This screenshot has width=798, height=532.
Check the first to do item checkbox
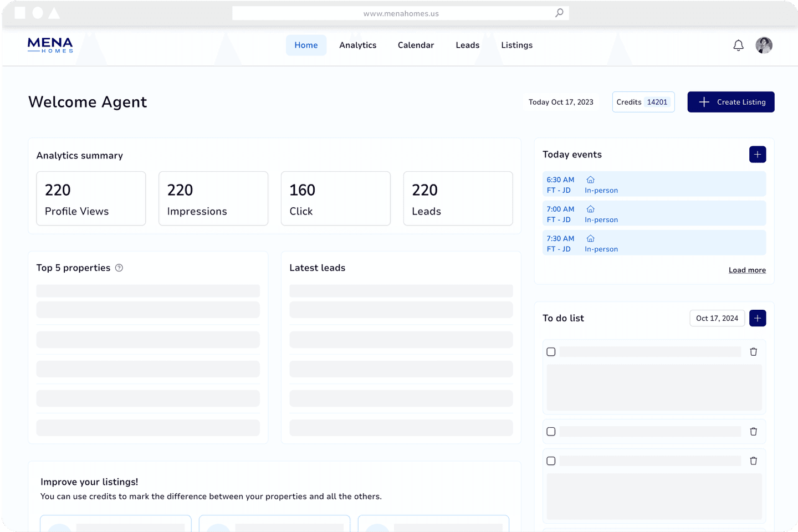[551, 352]
